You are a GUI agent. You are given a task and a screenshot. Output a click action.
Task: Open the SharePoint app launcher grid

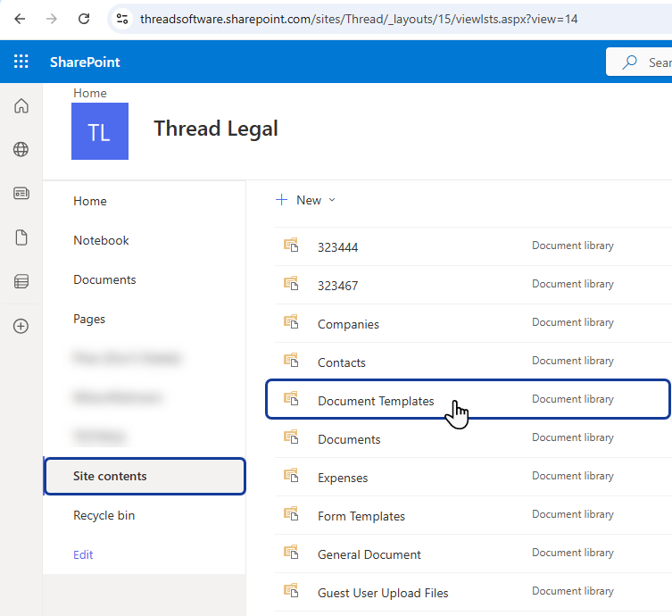pos(21,62)
